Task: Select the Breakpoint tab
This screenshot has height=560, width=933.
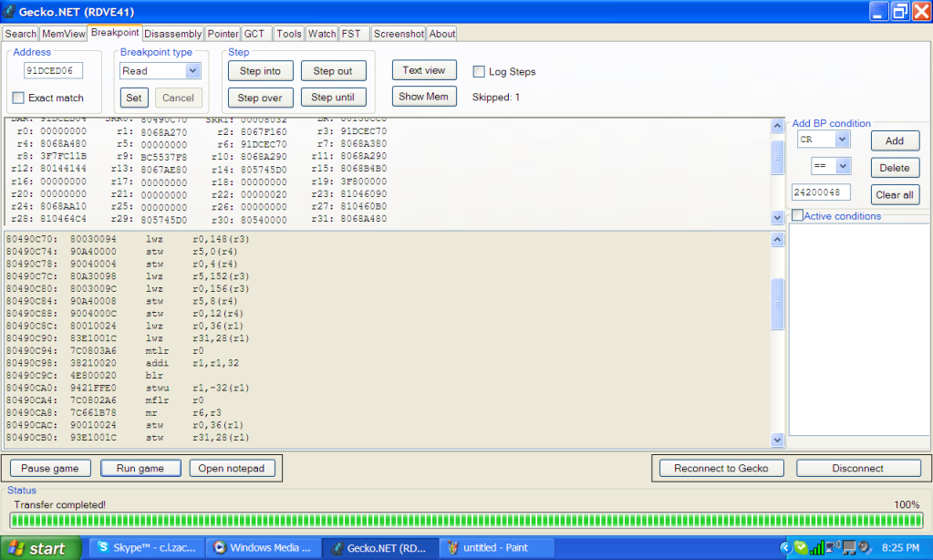Action: (x=115, y=32)
